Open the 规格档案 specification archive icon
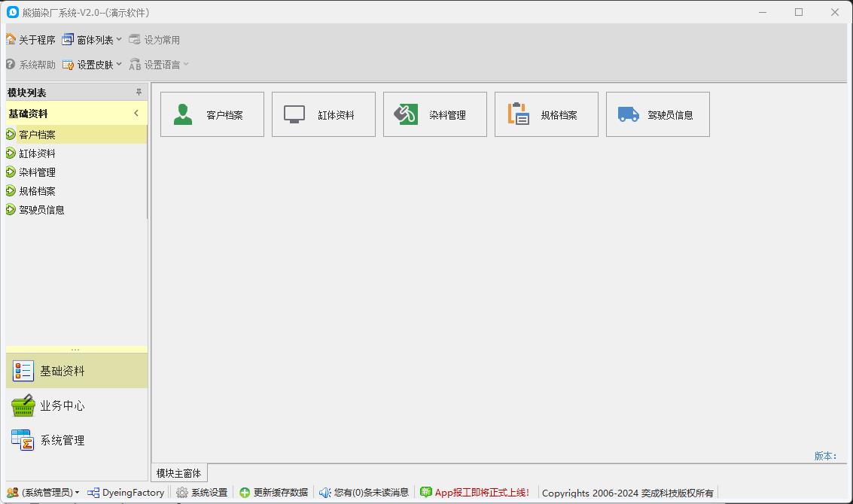The width and height of the screenshot is (853, 504). coord(546,114)
